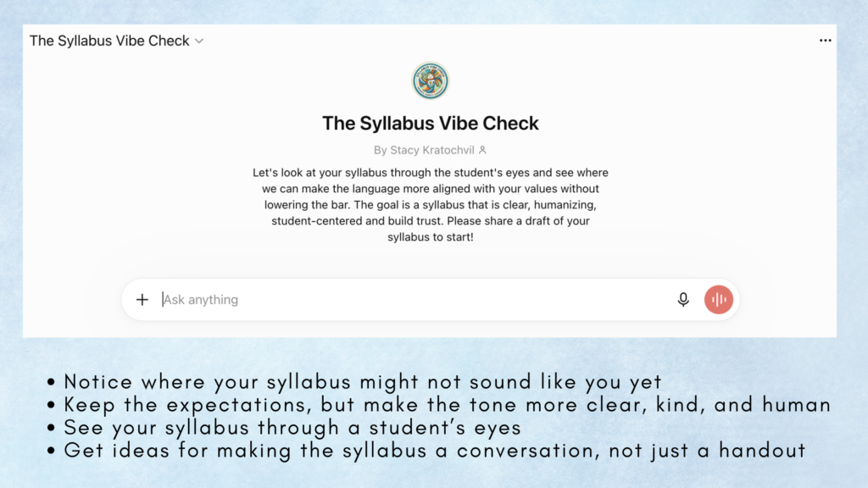Image resolution: width=868 pixels, height=488 pixels.
Task: Click the person icon beside Stacy Kratochvil
Action: (x=482, y=150)
